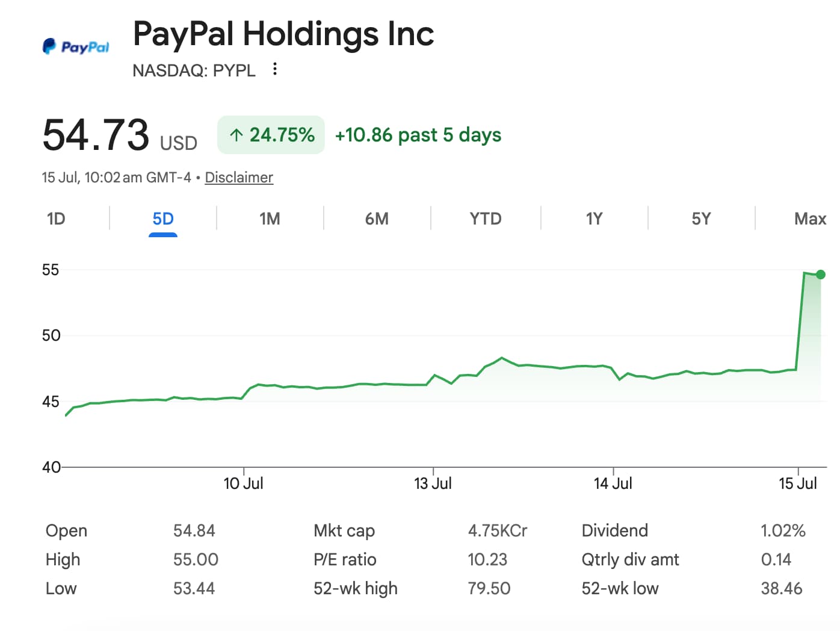Click the green endpoint dot on chart
The width and height of the screenshot is (840, 631).
pyautogui.click(x=820, y=275)
